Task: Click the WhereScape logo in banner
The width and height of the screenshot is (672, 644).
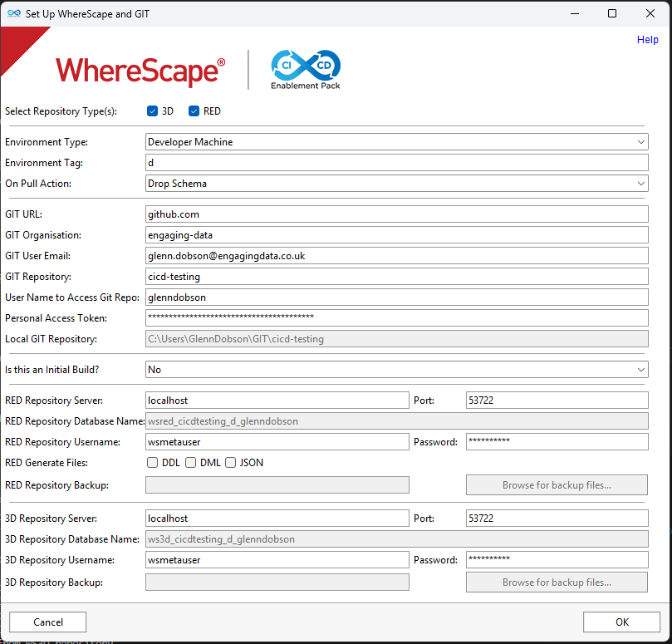Action: coord(140,71)
